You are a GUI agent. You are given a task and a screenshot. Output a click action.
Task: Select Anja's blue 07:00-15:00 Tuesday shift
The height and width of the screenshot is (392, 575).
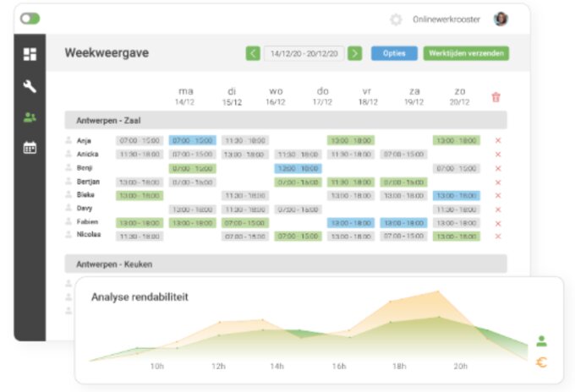[193, 140]
